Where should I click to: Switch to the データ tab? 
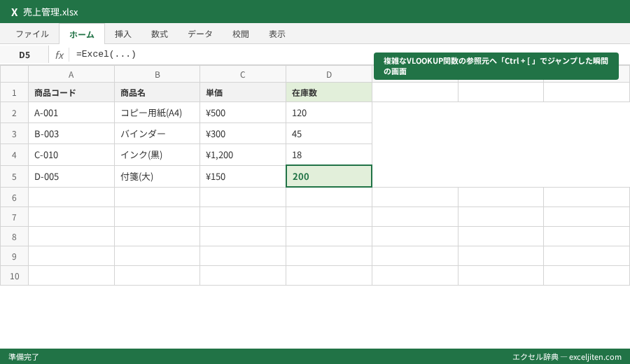[x=200, y=34]
